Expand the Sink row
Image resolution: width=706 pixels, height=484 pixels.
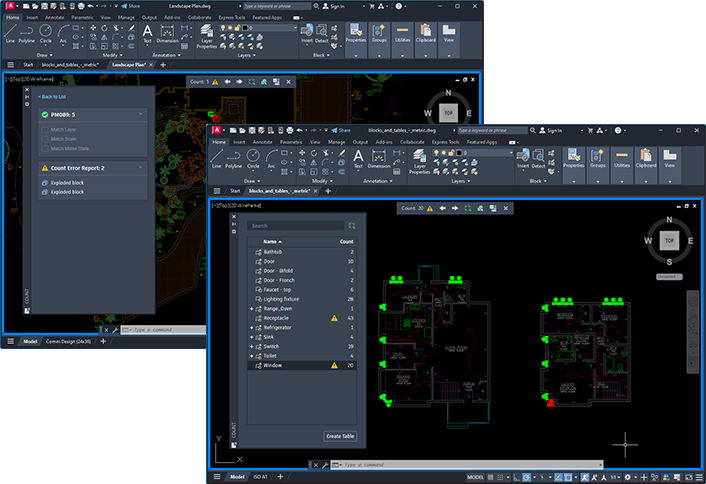click(x=252, y=337)
